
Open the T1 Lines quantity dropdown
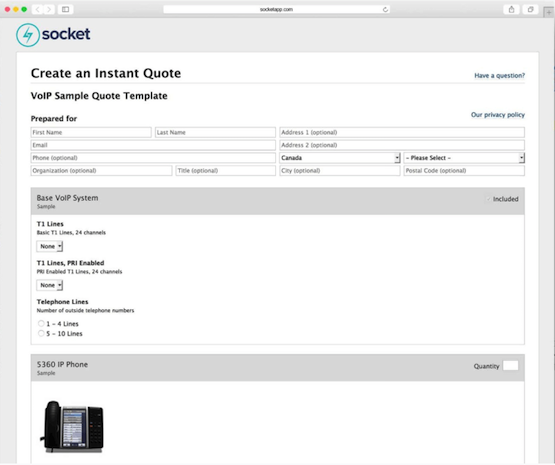[50, 246]
